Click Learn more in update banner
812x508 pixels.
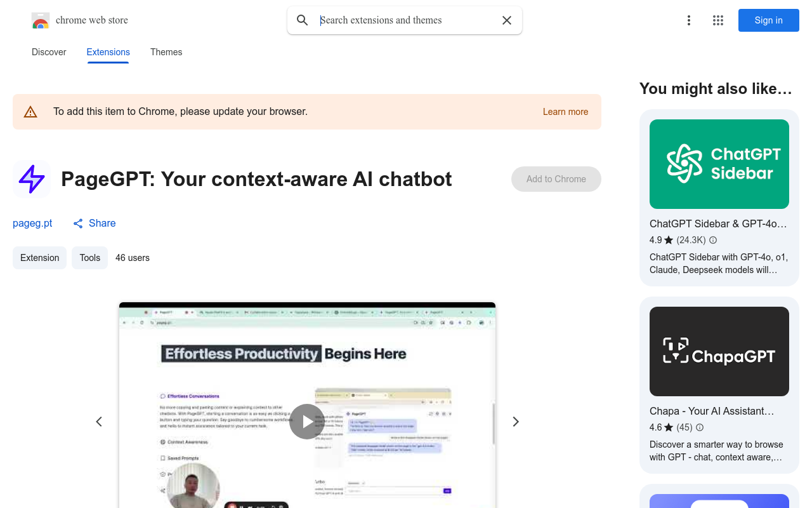pos(565,112)
